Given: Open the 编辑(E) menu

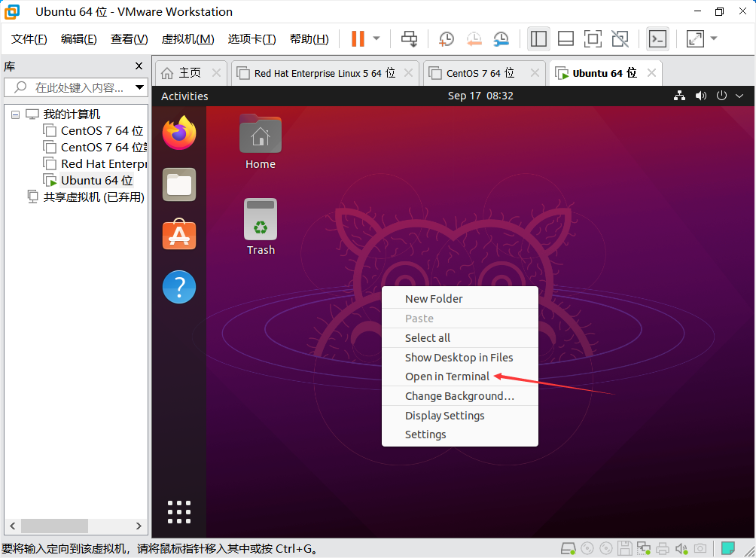Looking at the screenshot, I should tap(78, 39).
